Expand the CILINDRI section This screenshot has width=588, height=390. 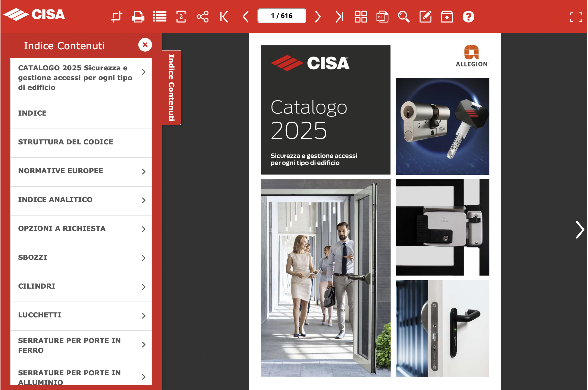(x=143, y=287)
